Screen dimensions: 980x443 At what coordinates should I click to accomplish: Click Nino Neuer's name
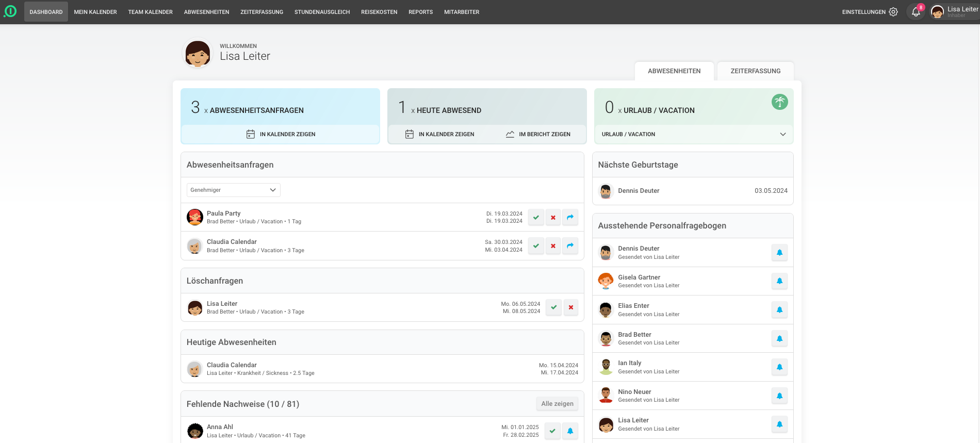(634, 392)
